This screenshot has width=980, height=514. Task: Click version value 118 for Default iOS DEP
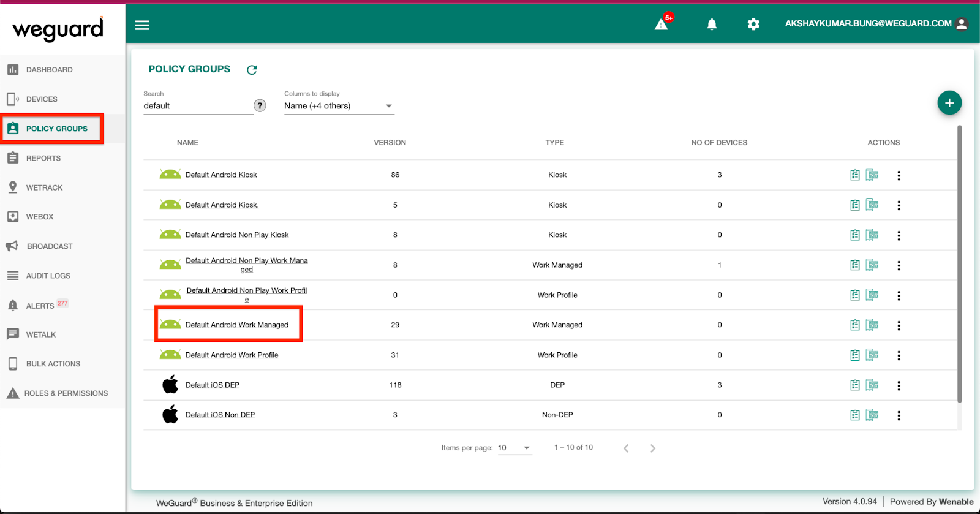(x=395, y=385)
